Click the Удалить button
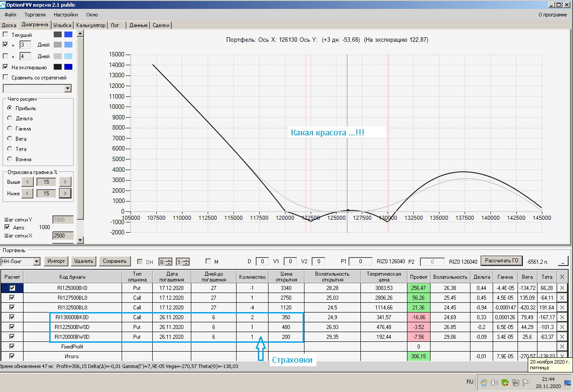Image resolution: width=573 pixels, height=392 pixels. [x=84, y=261]
